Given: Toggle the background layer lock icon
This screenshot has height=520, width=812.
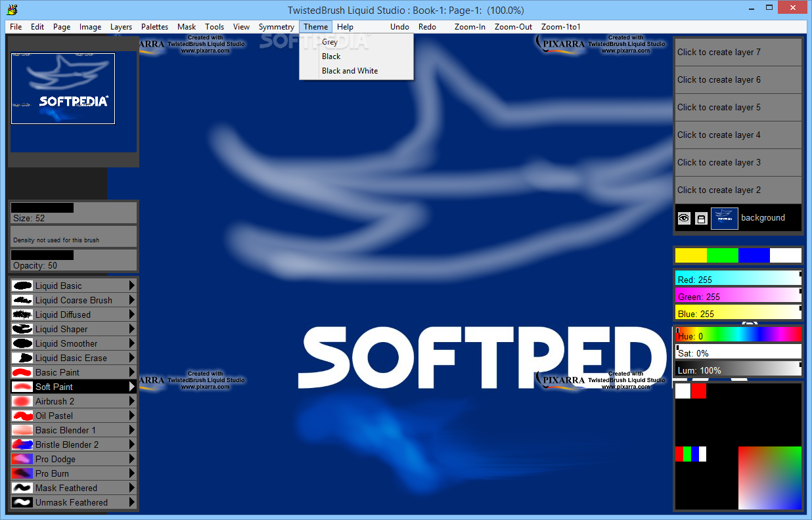Looking at the screenshot, I should [701, 219].
